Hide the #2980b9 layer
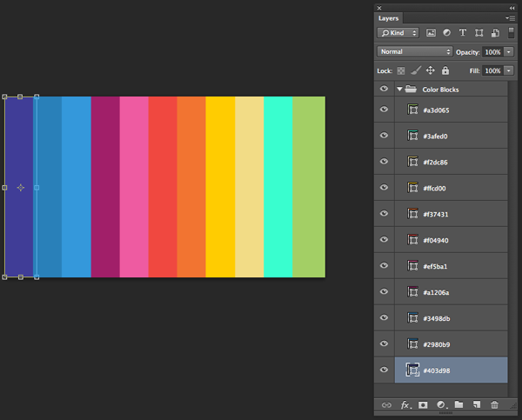The width and height of the screenshot is (522, 420). (384, 343)
